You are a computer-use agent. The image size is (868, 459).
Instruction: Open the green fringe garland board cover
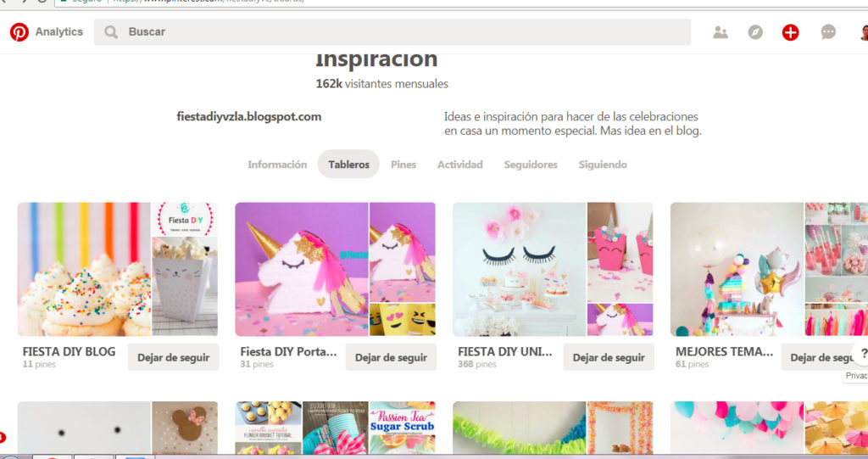click(520, 428)
